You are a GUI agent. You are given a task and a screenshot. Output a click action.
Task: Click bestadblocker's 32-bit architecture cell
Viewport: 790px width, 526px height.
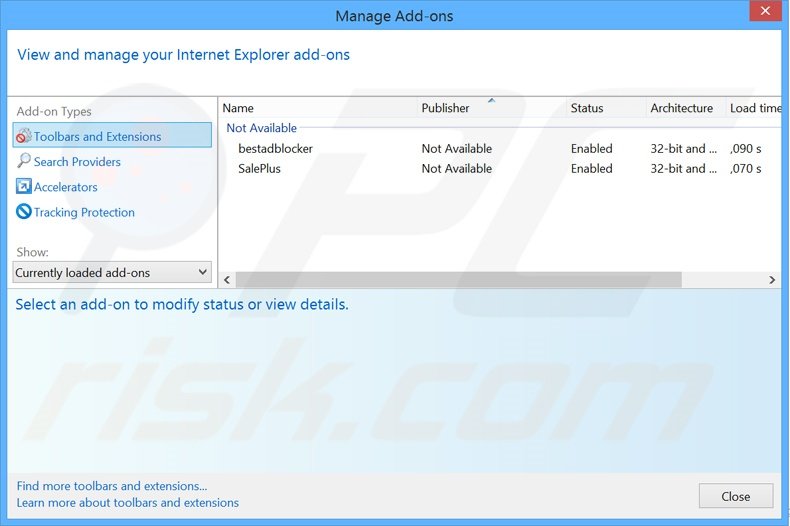(684, 149)
